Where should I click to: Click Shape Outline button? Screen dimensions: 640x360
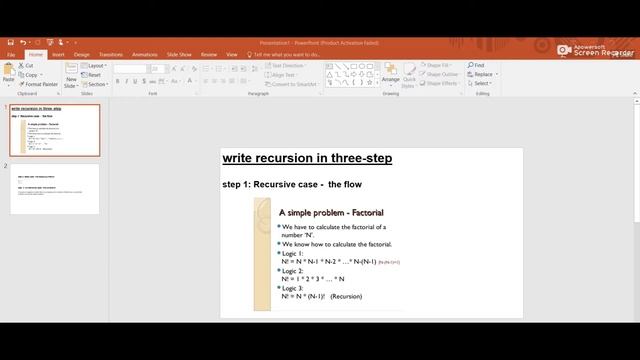point(439,74)
